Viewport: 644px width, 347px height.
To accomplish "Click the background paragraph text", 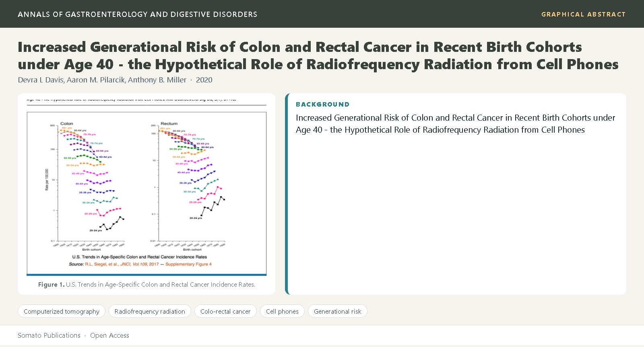I will (456, 124).
